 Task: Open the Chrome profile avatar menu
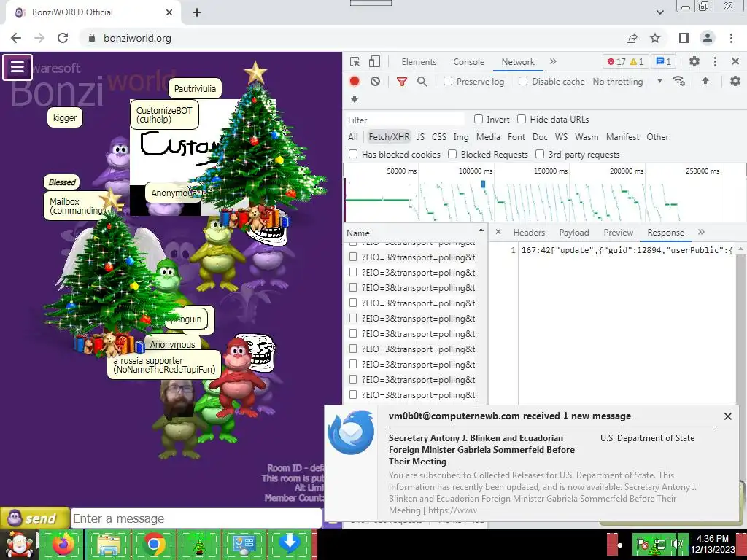[708, 38]
